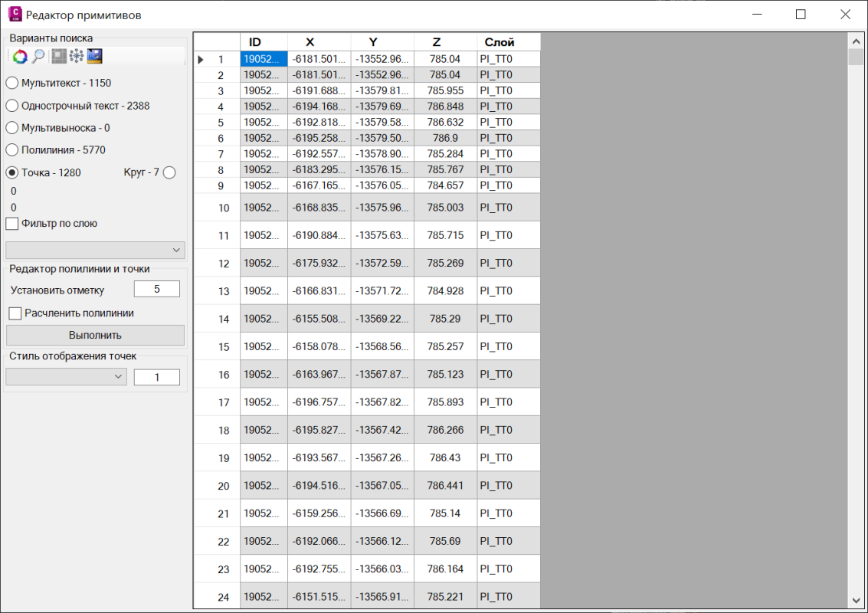The width and height of the screenshot is (868, 613).
Task: Check the Расчленить полилинии checkbox
Action: [15, 313]
